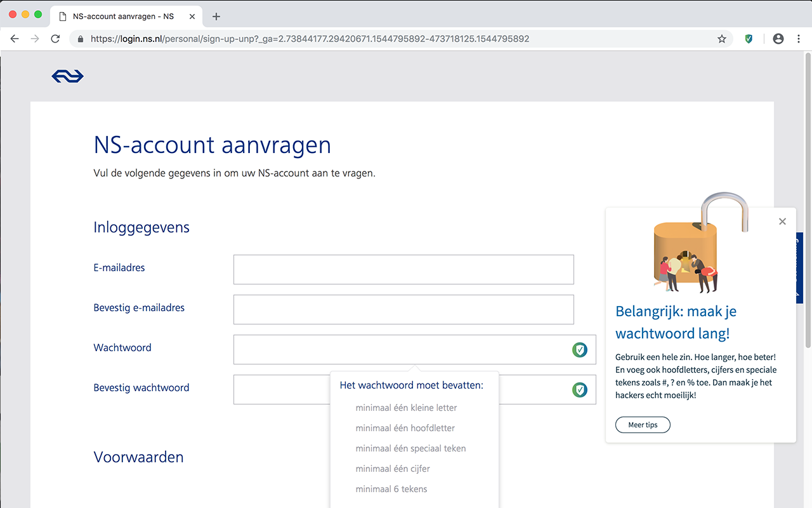The width and height of the screenshot is (812, 508).
Task: Click the 'Inloggegevens' section heading
Action: (141, 227)
